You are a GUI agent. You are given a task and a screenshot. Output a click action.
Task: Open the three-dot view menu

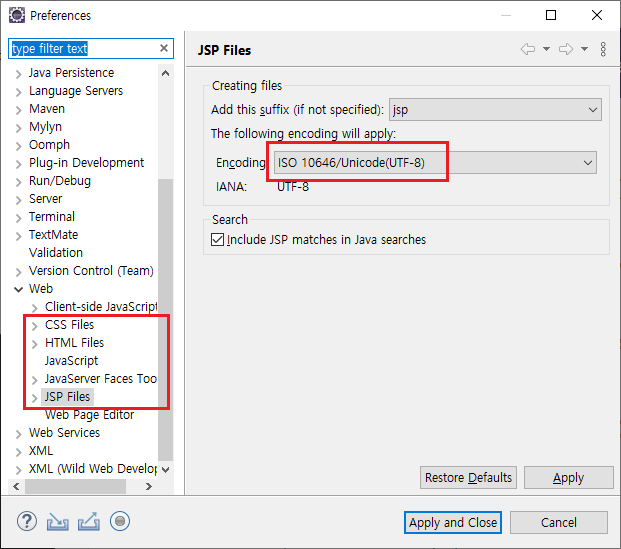(603, 49)
